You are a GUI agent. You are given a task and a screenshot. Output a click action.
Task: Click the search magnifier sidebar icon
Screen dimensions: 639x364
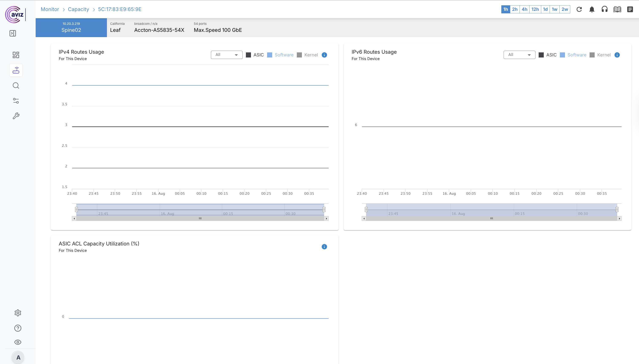(16, 85)
